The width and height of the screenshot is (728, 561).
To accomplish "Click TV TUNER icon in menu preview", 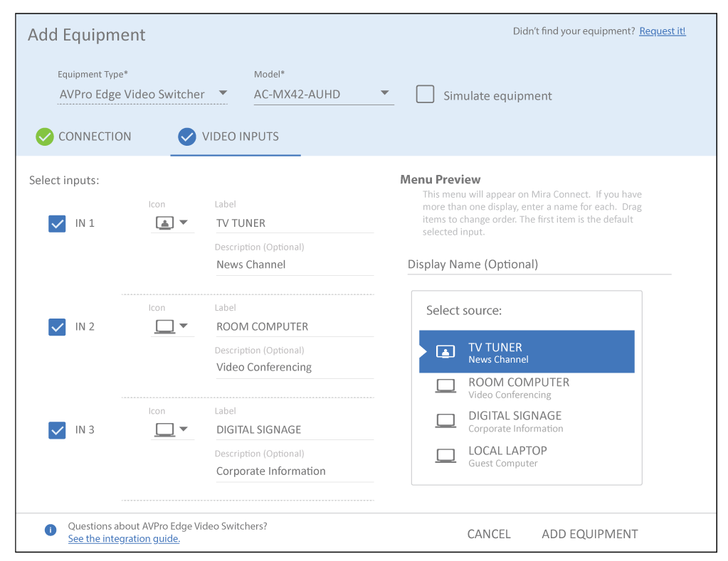I will click(x=445, y=352).
